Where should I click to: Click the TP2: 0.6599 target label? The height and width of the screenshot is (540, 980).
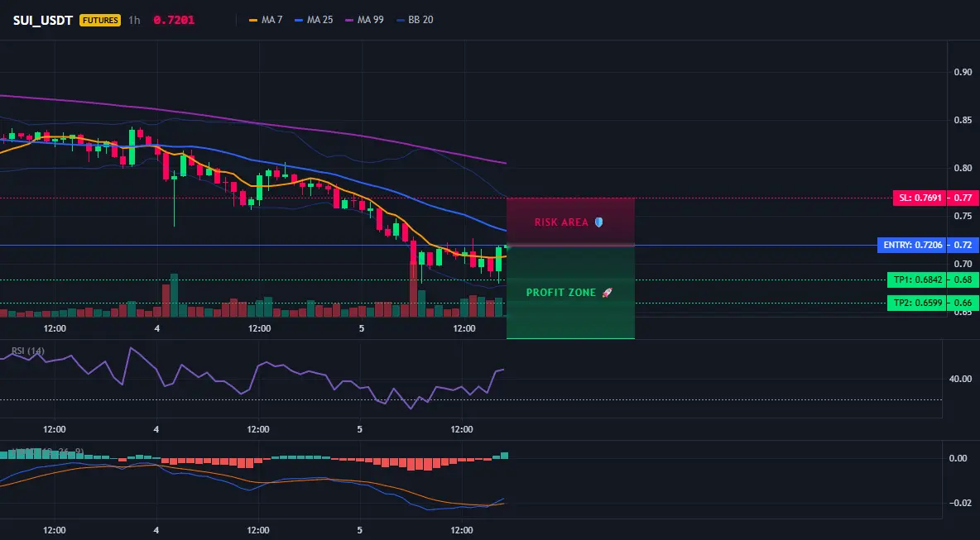click(x=916, y=303)
